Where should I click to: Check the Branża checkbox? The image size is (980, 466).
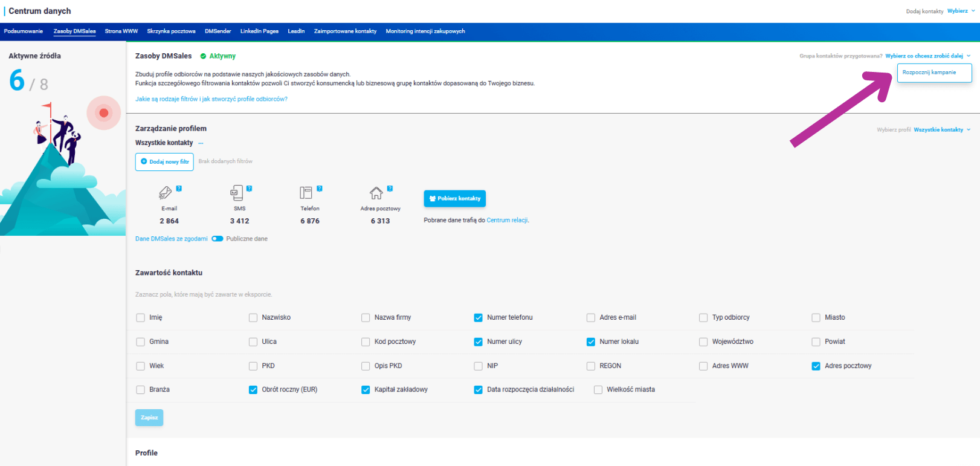click(x=141, y=390)
